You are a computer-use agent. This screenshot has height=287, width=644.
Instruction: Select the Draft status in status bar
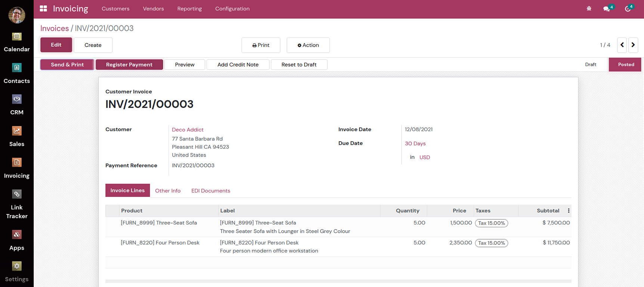(590, 65)
